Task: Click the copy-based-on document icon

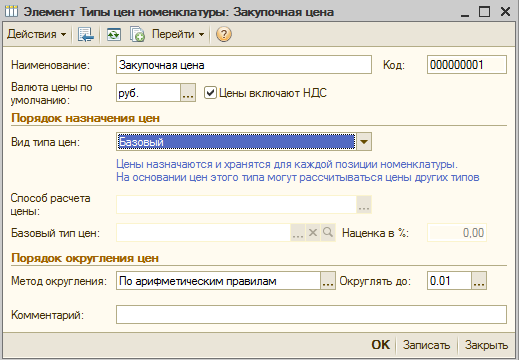Action: point(137,34)
